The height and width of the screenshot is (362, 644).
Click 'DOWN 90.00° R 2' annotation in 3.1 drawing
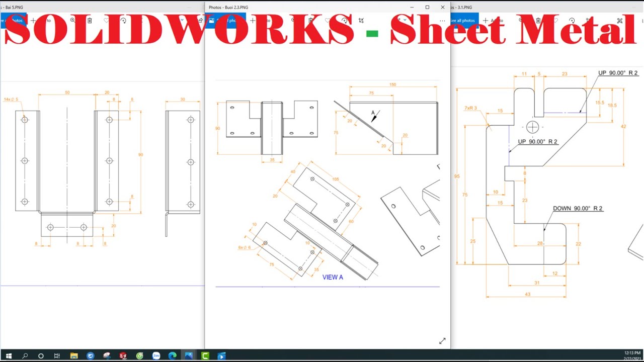[578, 208]
